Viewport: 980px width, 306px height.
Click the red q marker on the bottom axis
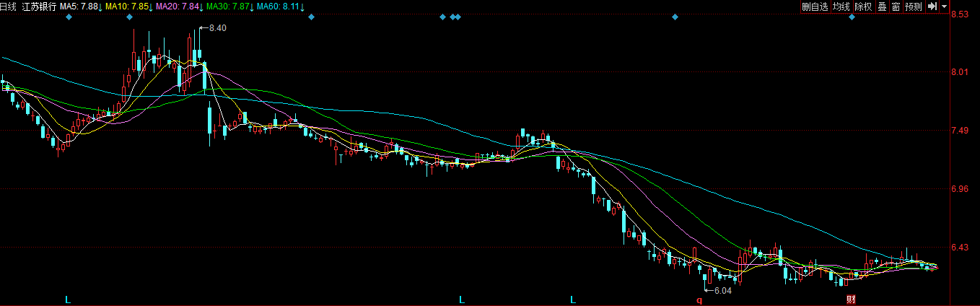pos(699,300)
